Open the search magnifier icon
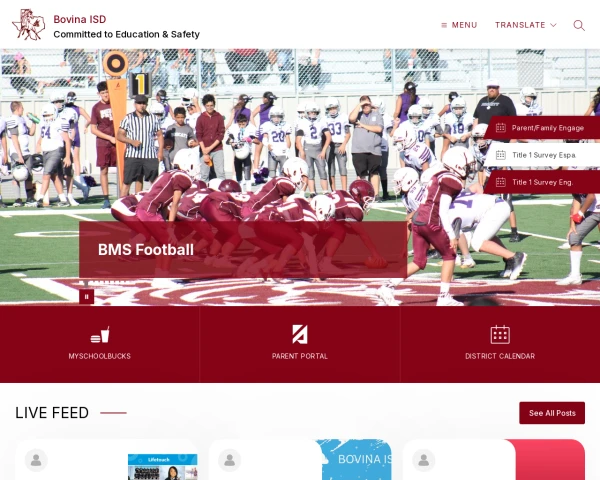600x480 pixels. (579, 25)
